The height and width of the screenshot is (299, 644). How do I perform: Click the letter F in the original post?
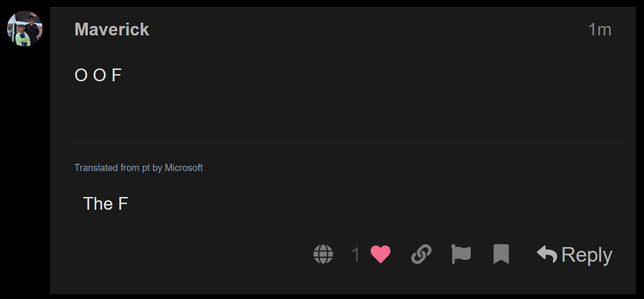pyautogui.click(x=117, y=75)
